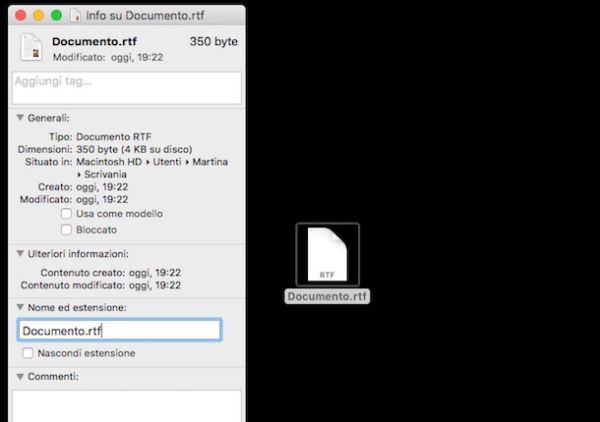Zoom the info window with the green button
Screen dimensions: 600x422
[56, 16]
